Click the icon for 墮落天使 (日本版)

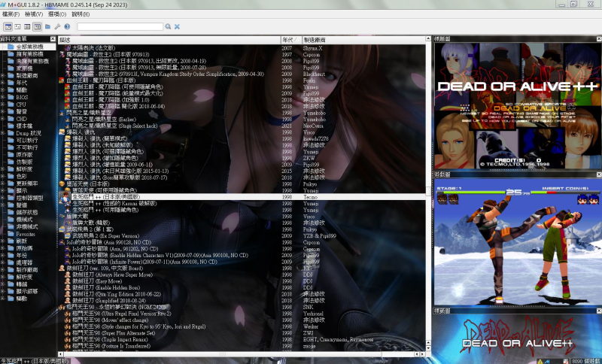(62, 184)
